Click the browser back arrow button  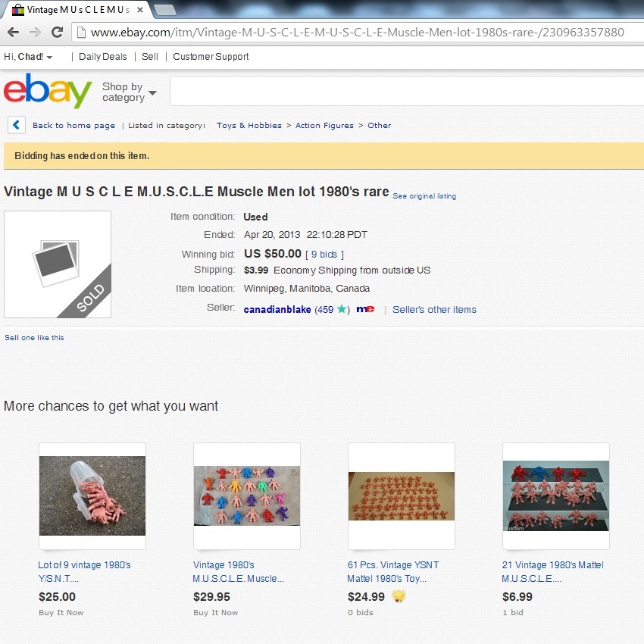[13, 32]
